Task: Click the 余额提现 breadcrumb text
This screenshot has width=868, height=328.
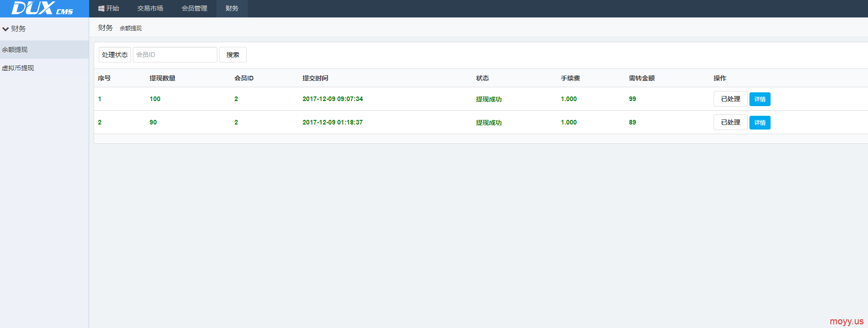Action: (x=130, y=28)
